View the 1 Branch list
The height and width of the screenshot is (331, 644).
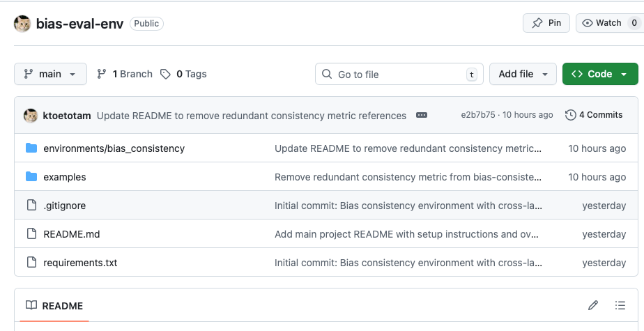point(125,74)
